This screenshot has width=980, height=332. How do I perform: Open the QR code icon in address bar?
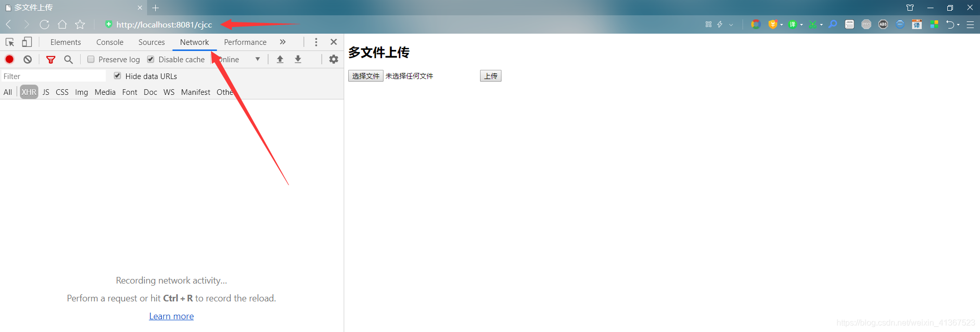(x=708, y=24)
